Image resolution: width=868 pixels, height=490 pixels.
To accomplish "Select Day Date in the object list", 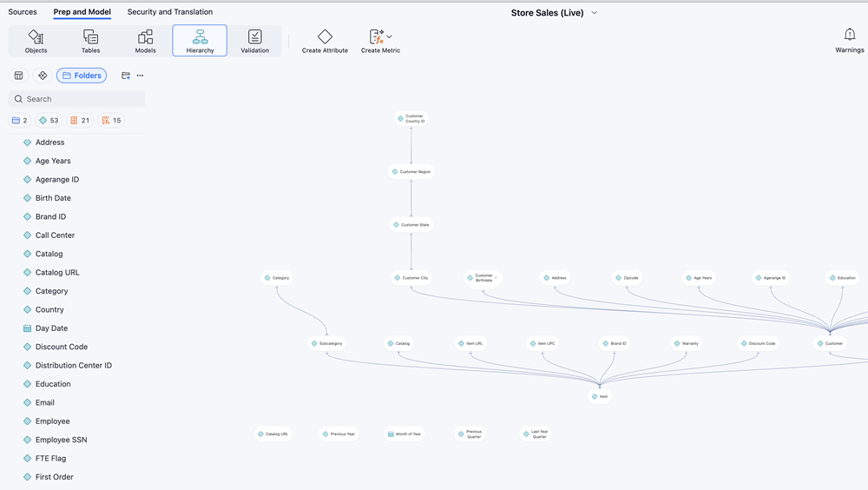I will (x=51, y=328).
